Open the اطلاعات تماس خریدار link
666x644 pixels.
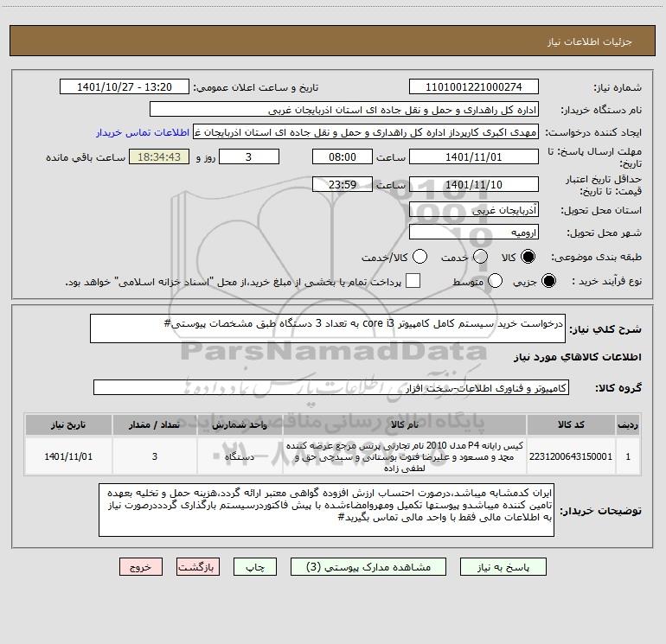coord(143,132)
